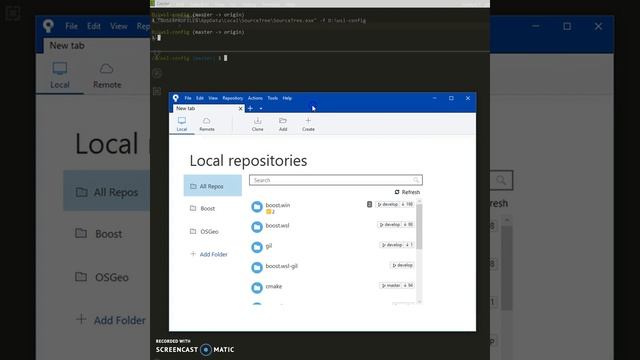
Task: Select Boost folder in background window sidebar
Action: (x=99, y=233)
